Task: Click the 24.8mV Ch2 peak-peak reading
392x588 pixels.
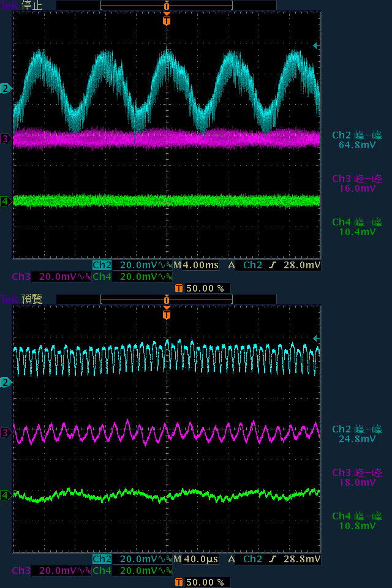Action: coord(357,439)
